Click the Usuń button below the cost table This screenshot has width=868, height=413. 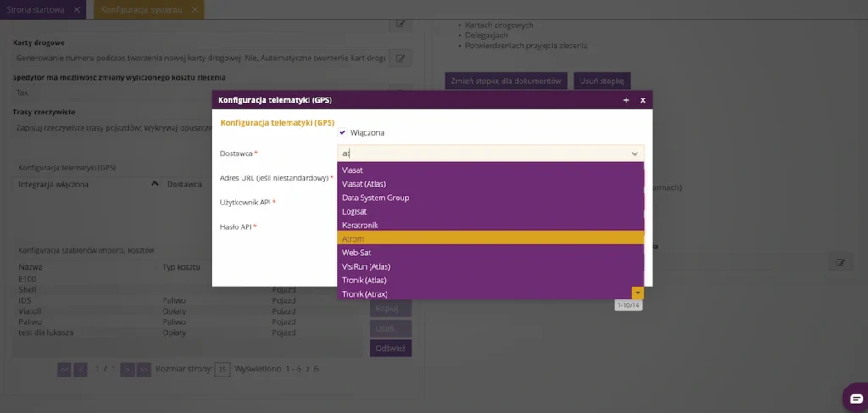(391, 328)
